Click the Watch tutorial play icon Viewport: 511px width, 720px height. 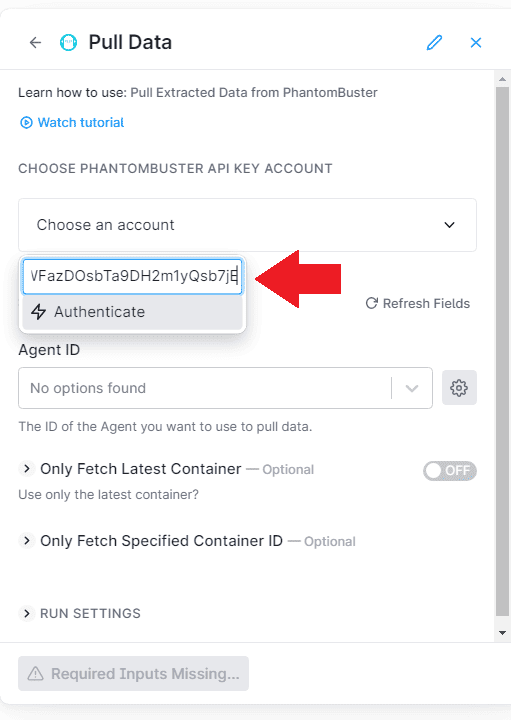click(x=26, y=123)
